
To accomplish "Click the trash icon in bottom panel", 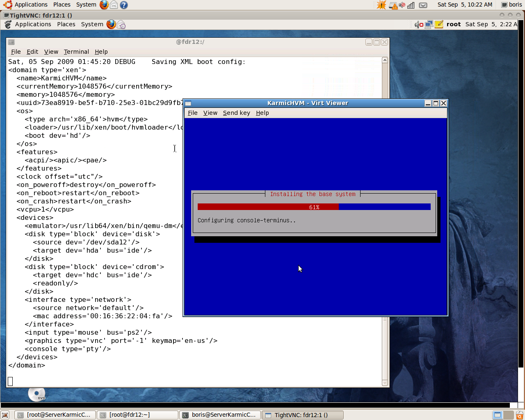I will (520, 415).
